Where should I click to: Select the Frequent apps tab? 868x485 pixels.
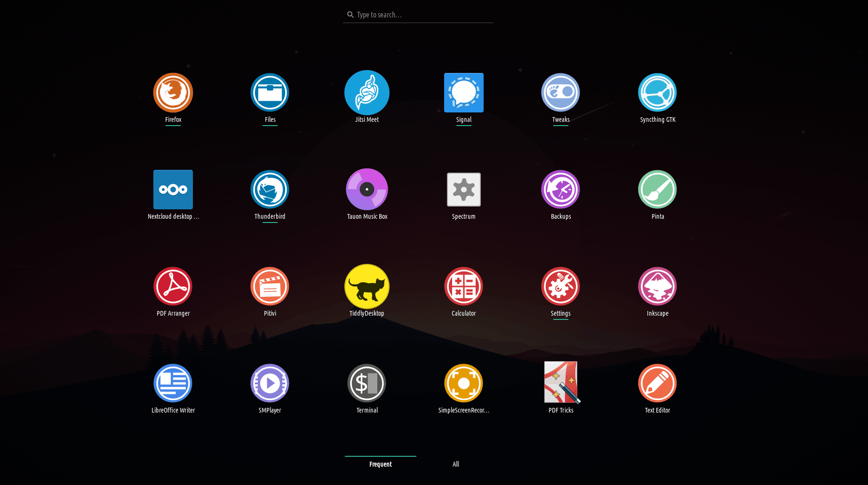click(380, 464)
